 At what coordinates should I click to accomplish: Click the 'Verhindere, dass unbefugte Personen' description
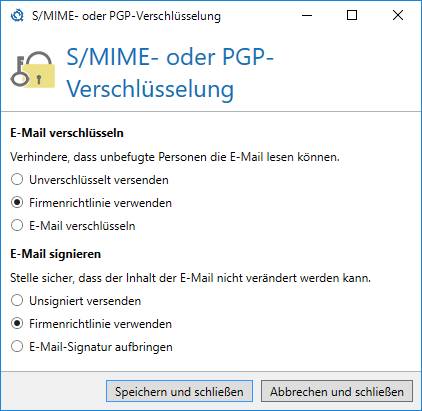coord(175,157)
